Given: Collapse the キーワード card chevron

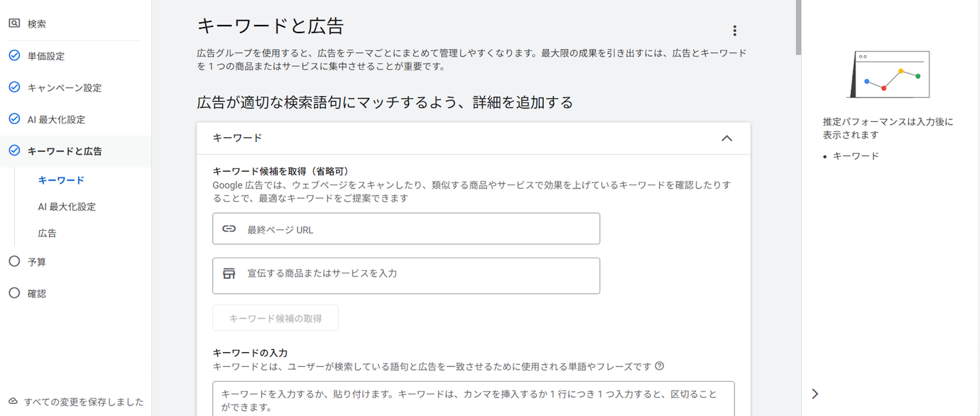Looking at the screenshot, I should (726, 138).
